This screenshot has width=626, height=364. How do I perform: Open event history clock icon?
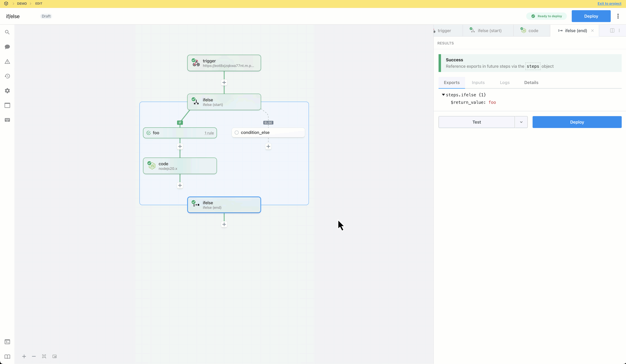point(7,76)
